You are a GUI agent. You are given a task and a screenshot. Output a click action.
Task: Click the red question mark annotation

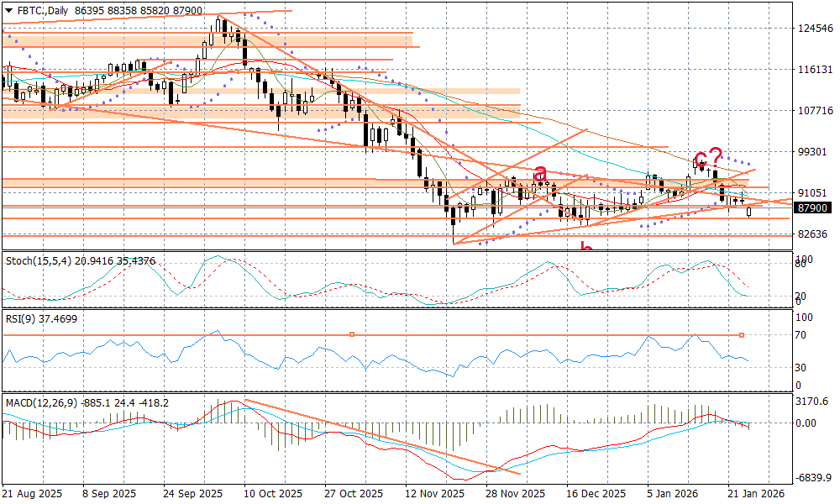click(x=715, y=155)
